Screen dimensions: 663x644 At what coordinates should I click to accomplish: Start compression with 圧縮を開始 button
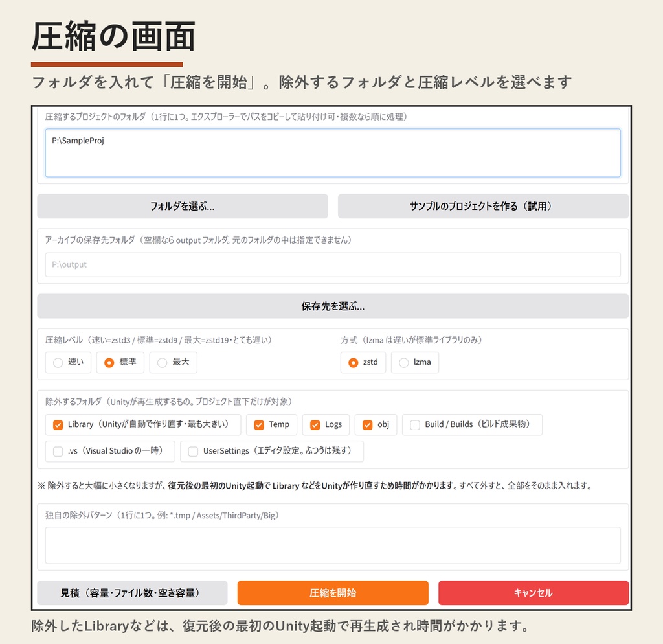(x=333, y=593)
